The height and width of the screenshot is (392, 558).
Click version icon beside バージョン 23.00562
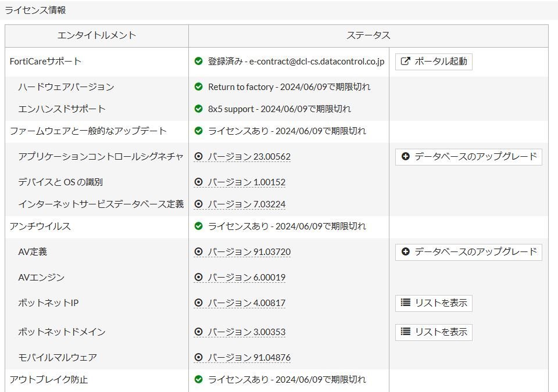coord(198,156)
